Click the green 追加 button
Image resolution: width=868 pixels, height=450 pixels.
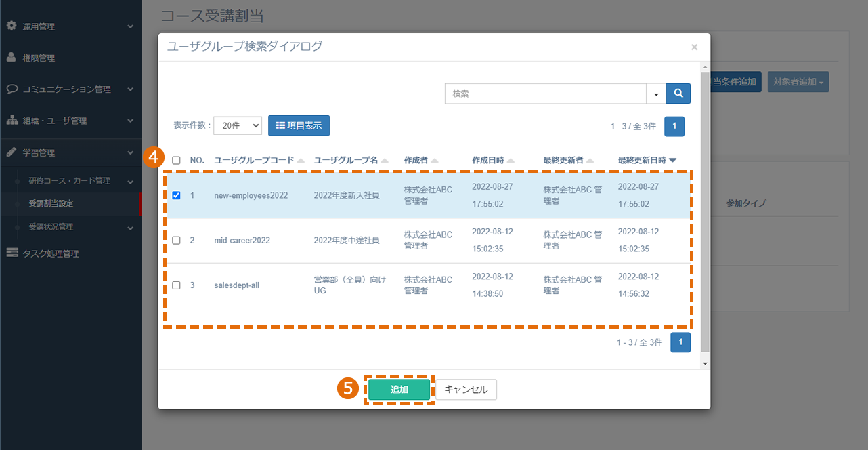coord(399,390)
